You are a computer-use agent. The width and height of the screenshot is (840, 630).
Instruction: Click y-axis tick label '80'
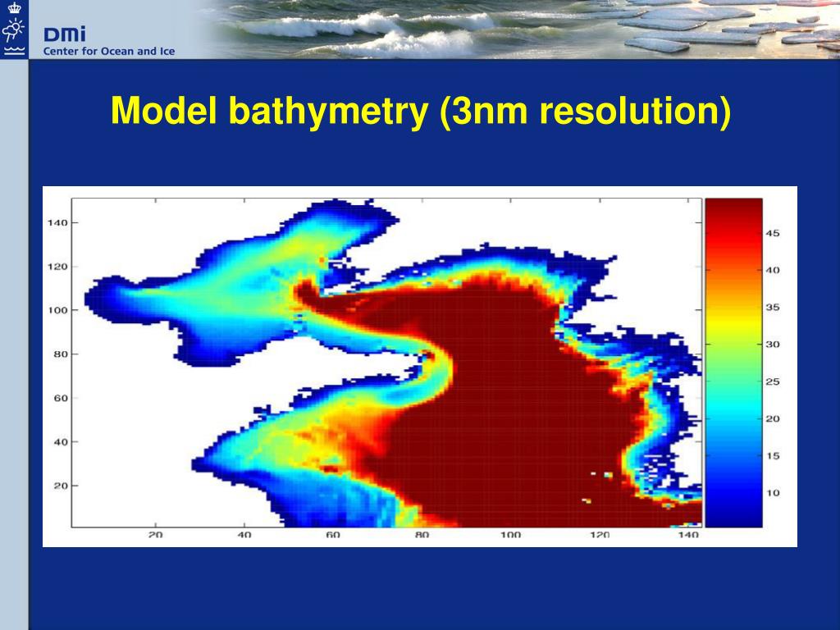coord(61,354)
